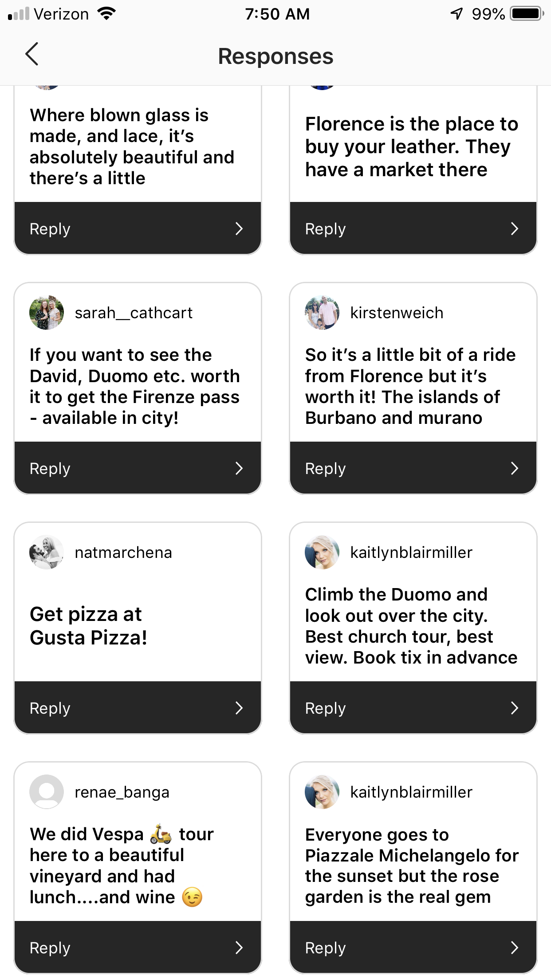Tap natmarchena's profile photo
551x980 pixels.
47,552
